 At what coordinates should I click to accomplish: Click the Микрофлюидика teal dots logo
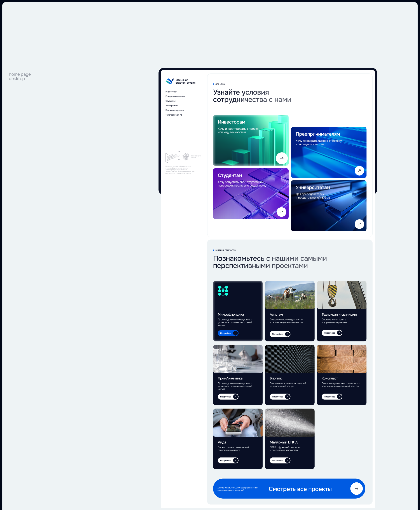223,291
